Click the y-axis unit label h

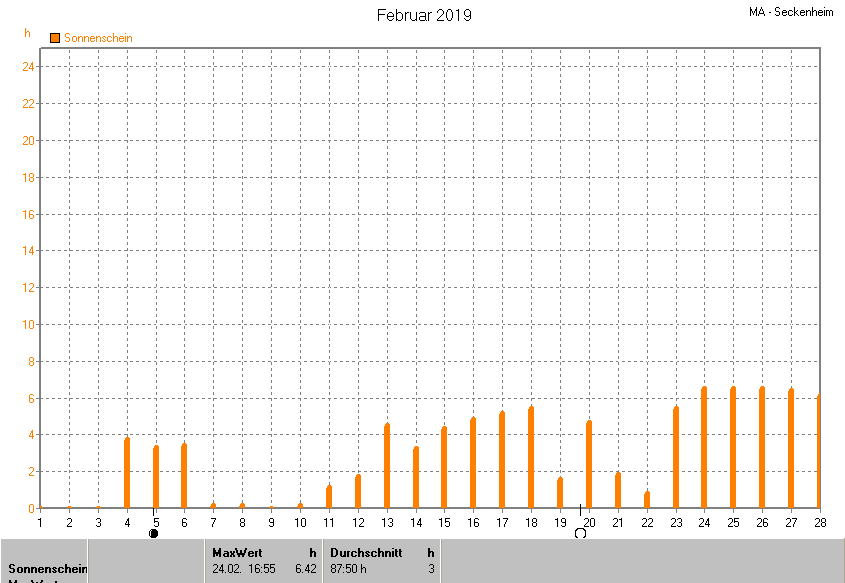[x=27, y=33]
